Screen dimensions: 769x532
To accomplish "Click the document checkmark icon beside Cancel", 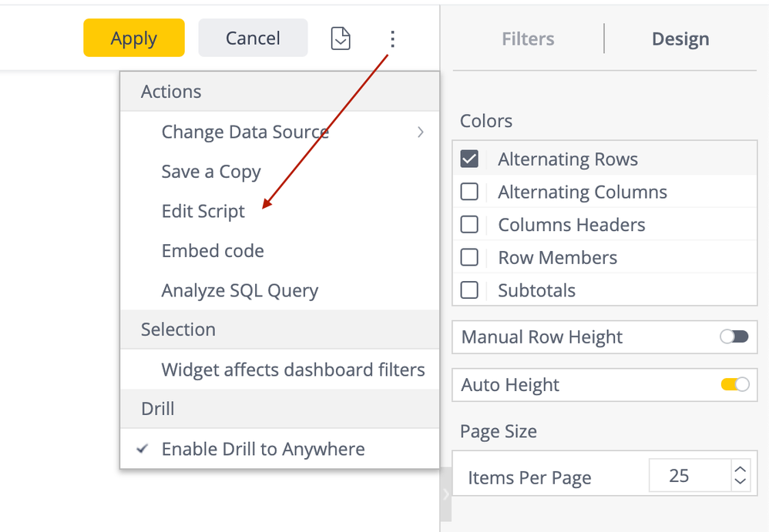I will click(x=341, y=38).
